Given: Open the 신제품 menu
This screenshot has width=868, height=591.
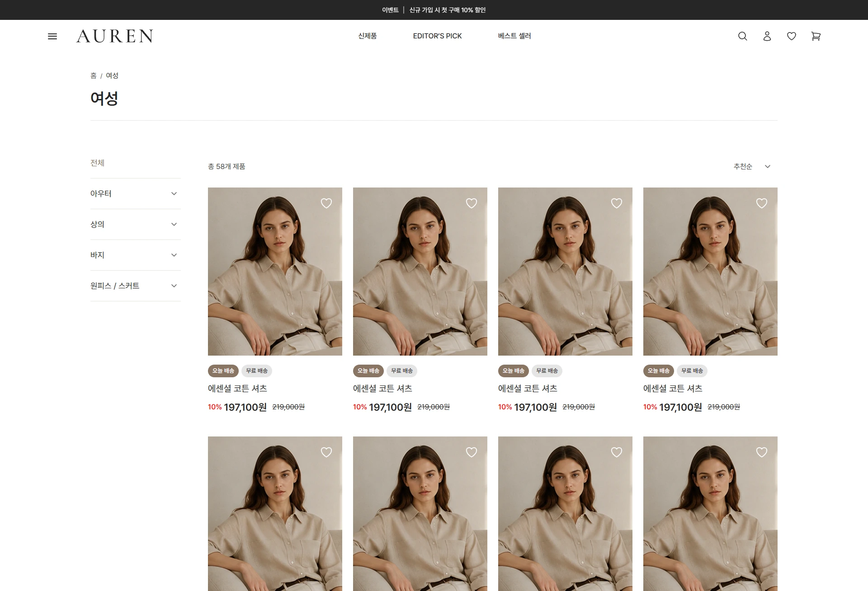Looking at the screenshot, I should (368, 36).
